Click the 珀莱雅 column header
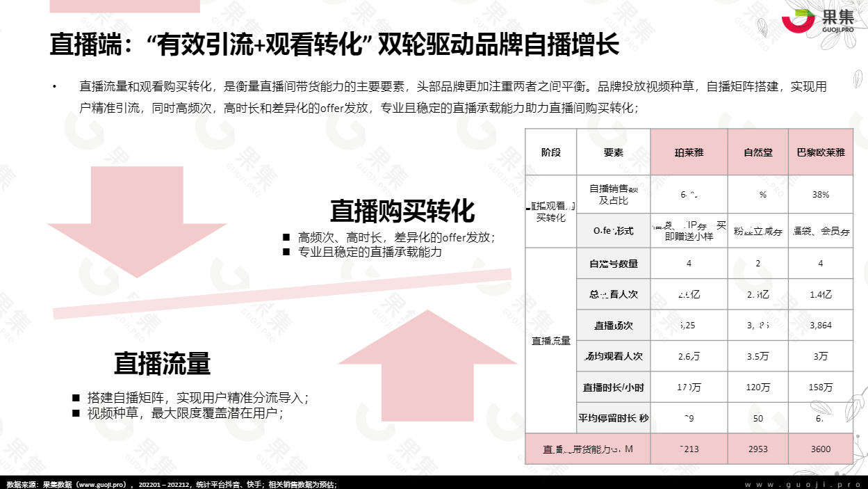 (x=689, y=152)
